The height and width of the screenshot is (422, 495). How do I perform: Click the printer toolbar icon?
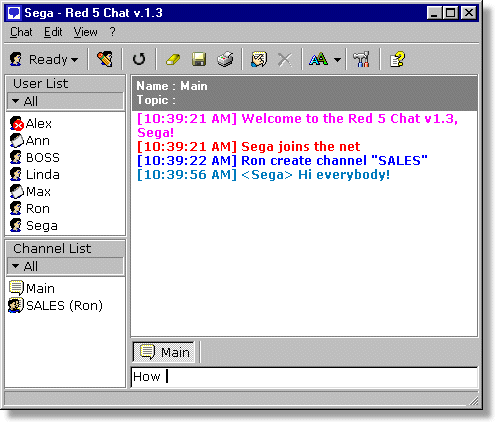pyautogui.click(x=225, y=60)
